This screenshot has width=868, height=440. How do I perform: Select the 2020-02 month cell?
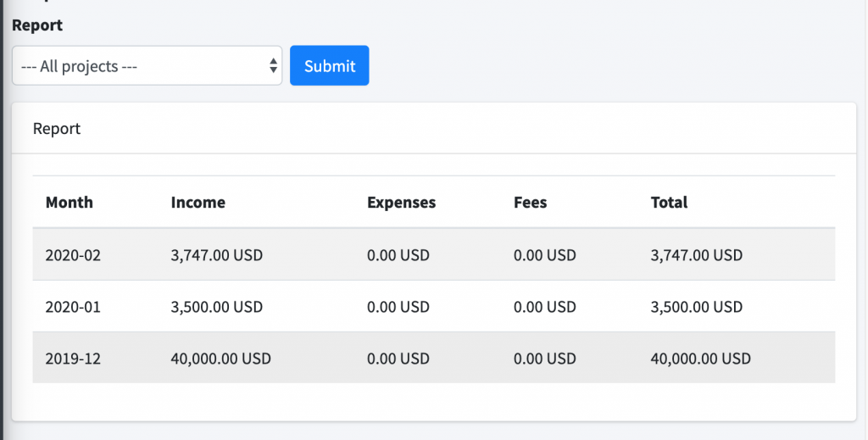coord(73,255)
